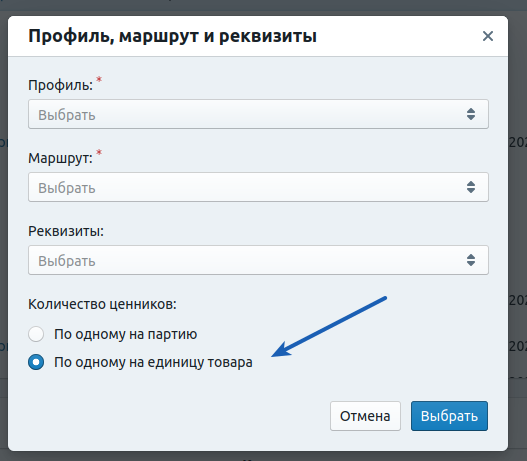The height and width of the screenshot is (461, 527).
Task: Cancel with the Отмена button
Action: coord(365,416)
